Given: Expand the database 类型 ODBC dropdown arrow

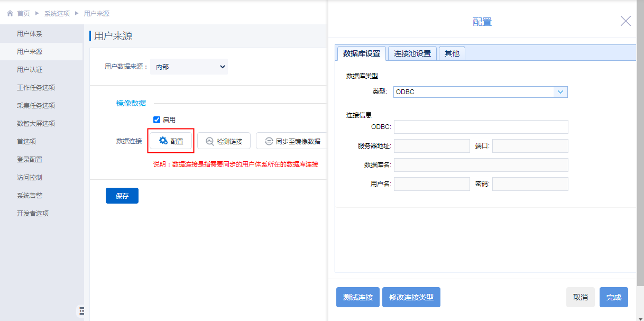Looking at the screenshot, I should pyautogui.click(x=560, y=92).
